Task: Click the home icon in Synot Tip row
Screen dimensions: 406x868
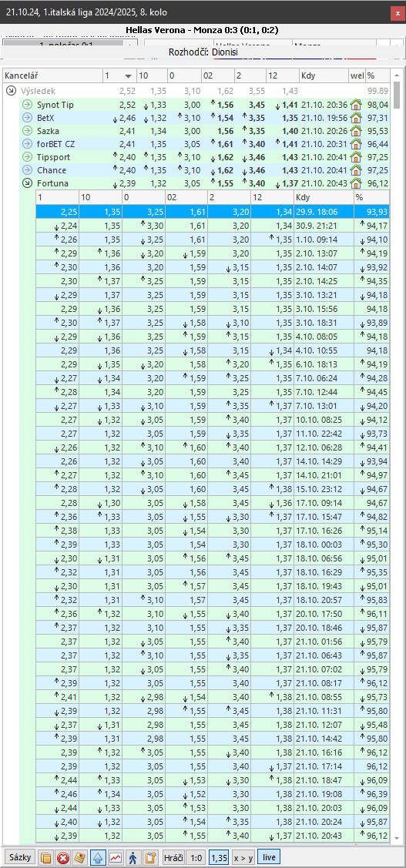Action: click(x=356, y=105)
